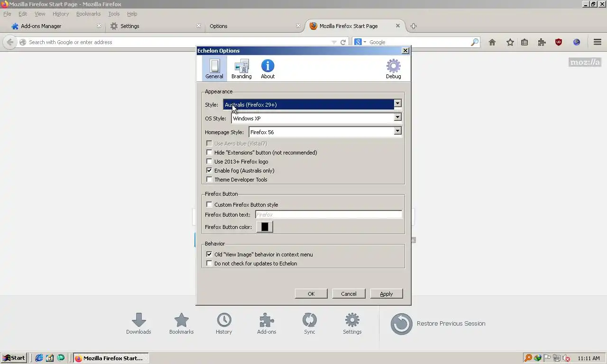Check Do not check for updates to Echelon
Viewport: 607px width, 364px height.
point(209,264)
